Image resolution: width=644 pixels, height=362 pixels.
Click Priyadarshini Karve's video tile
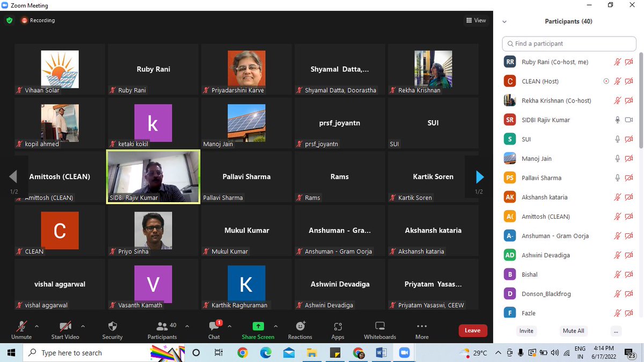click(246, 69)
